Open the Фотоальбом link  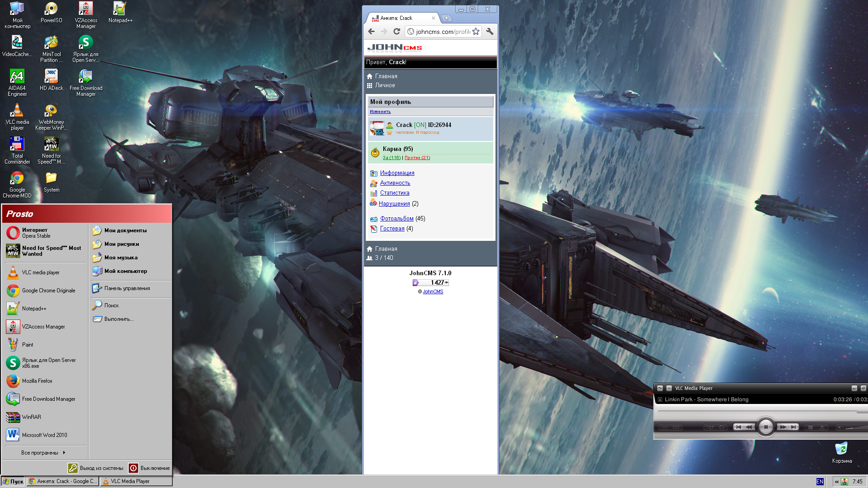click(396, 219)
